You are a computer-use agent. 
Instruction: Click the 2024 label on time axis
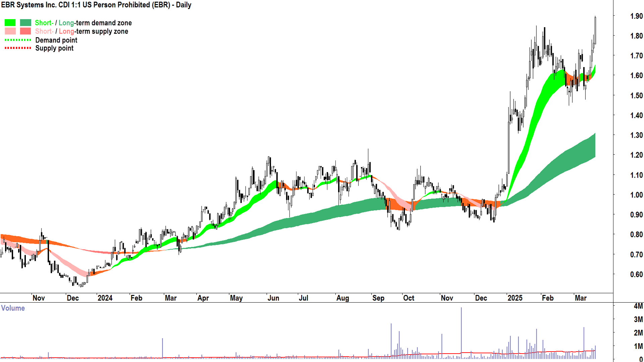105,298
